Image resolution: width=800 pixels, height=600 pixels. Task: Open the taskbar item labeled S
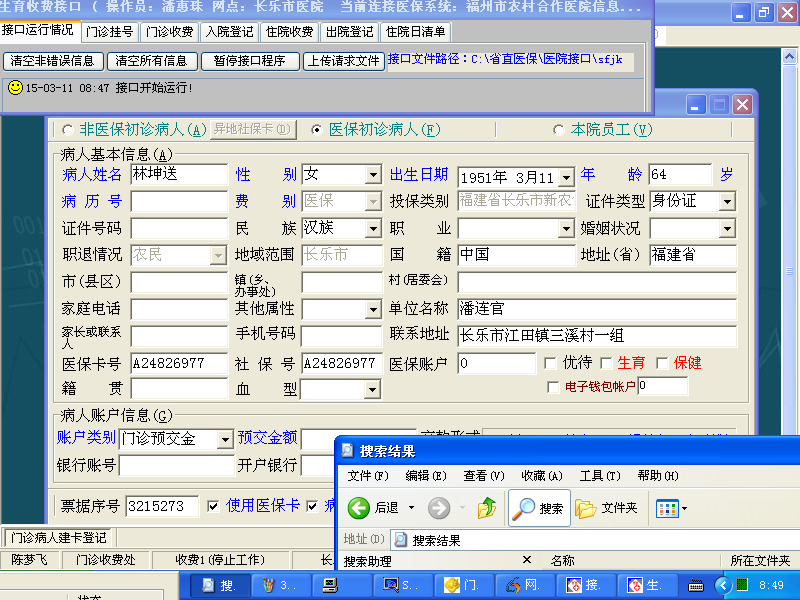[x=403, y=585]
